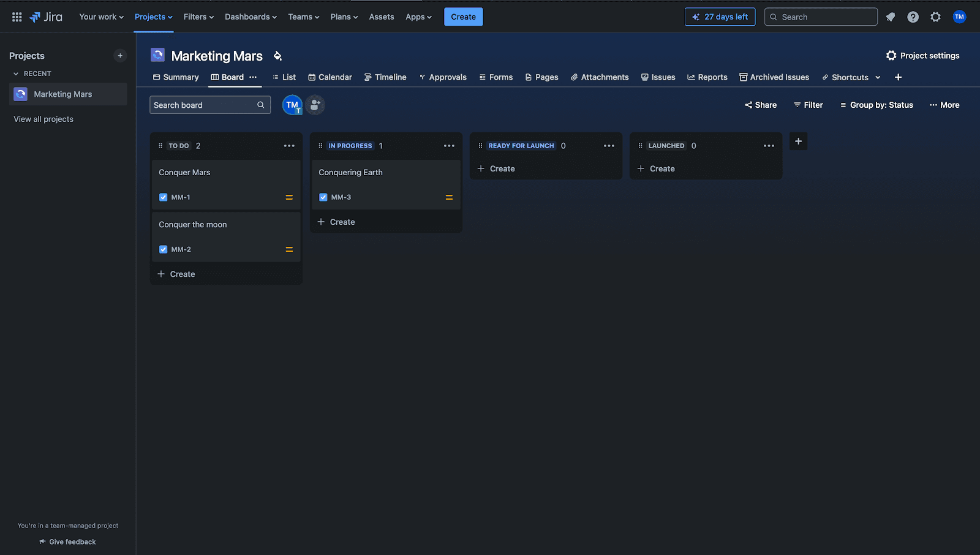Toggle the checkbox on task MM-1

point(163,197)
